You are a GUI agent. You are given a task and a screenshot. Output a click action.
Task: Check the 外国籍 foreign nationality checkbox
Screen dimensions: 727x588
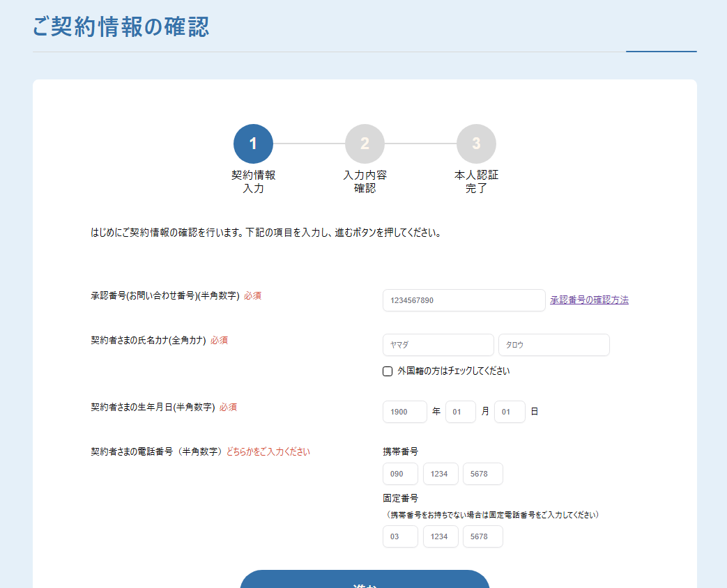388,371
